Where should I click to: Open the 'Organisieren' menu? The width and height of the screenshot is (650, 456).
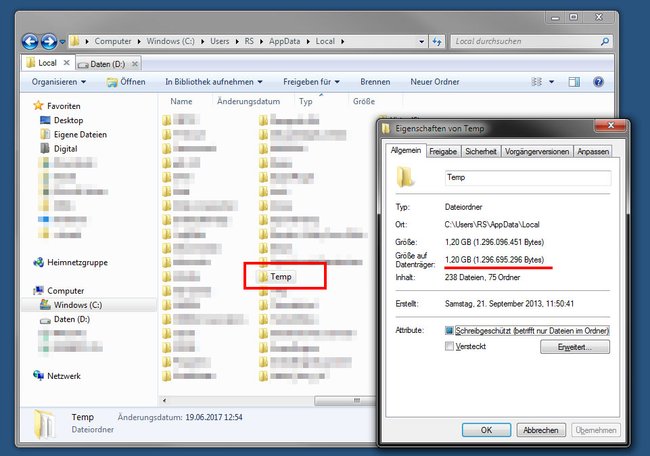[58, 82]
